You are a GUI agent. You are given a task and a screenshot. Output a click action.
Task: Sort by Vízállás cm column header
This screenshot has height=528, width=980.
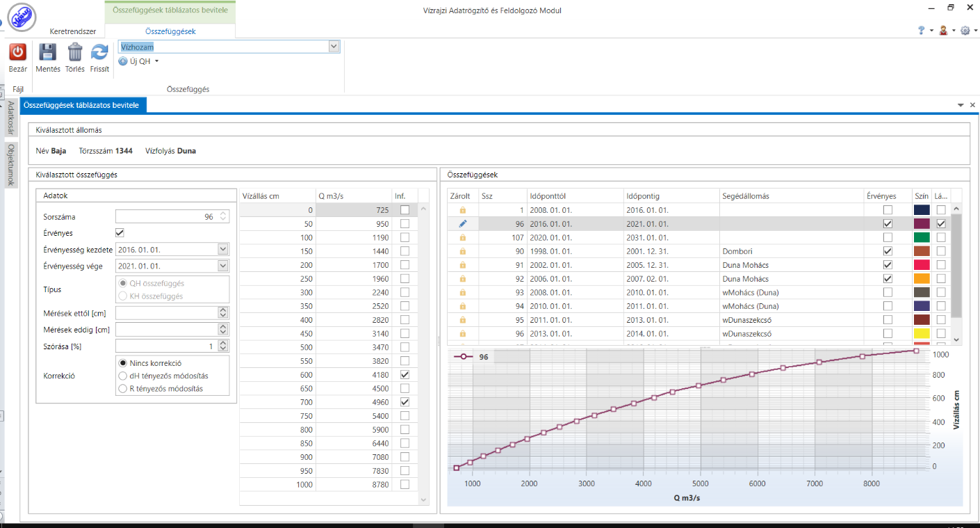coord(276,196)
